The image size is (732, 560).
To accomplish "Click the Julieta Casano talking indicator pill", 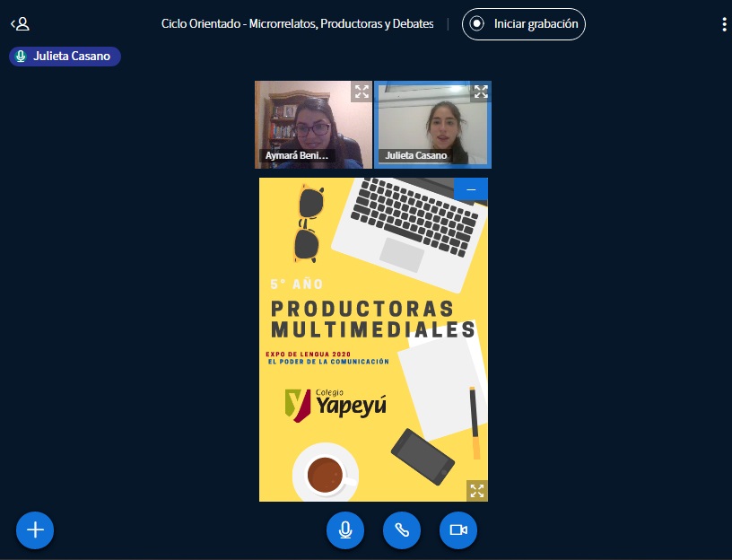I will pos(65,57).
